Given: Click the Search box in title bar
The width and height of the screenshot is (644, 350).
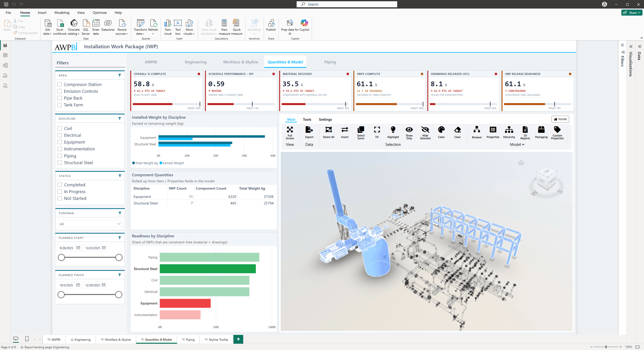Looking at the screenshot, I should click(347, 4).
